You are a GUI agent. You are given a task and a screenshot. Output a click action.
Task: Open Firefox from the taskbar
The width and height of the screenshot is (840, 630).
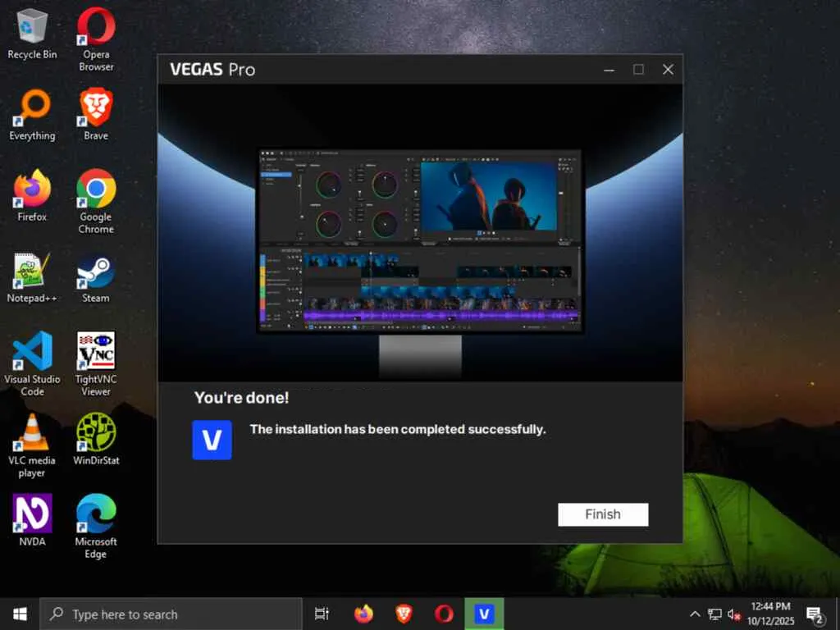(x=363, y=614)
